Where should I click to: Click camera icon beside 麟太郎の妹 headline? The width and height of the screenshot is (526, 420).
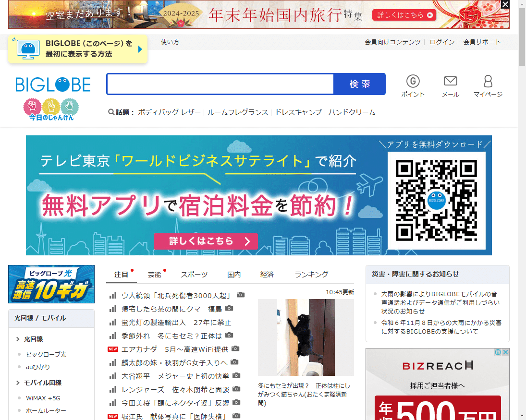pyautogui.click(x=234, y=362)
